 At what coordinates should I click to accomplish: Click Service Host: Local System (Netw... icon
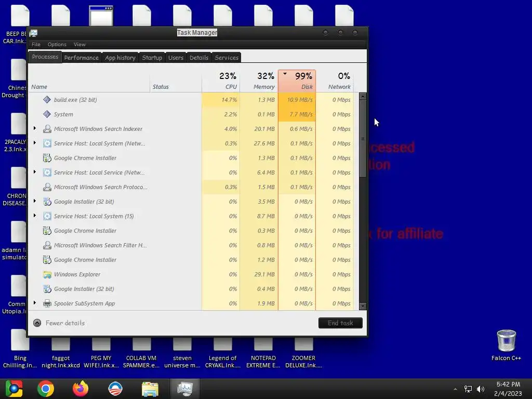click(x=47, y=143)
